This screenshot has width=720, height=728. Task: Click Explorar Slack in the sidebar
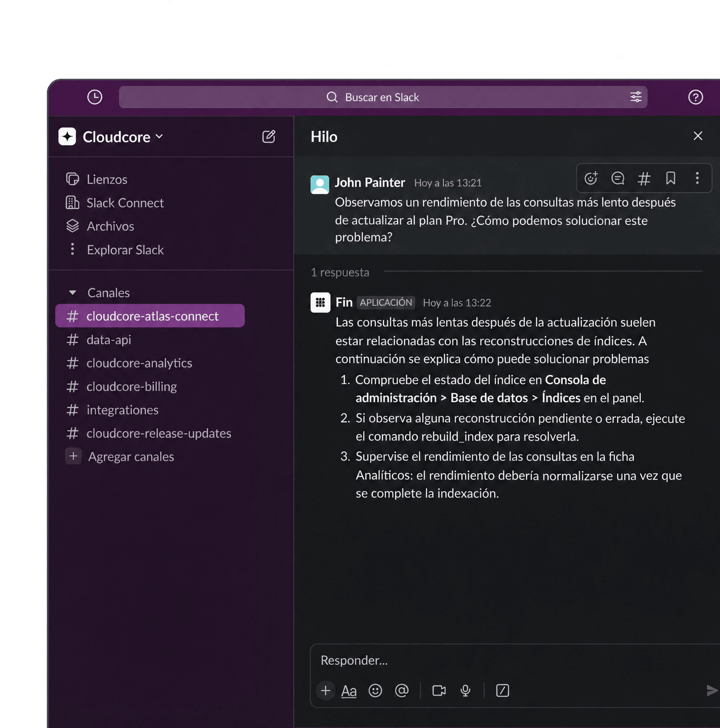116,250
